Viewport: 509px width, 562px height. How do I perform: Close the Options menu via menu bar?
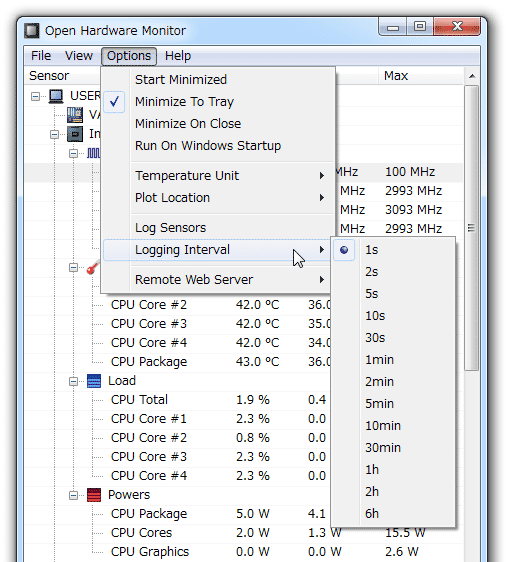tap(129, 56)
